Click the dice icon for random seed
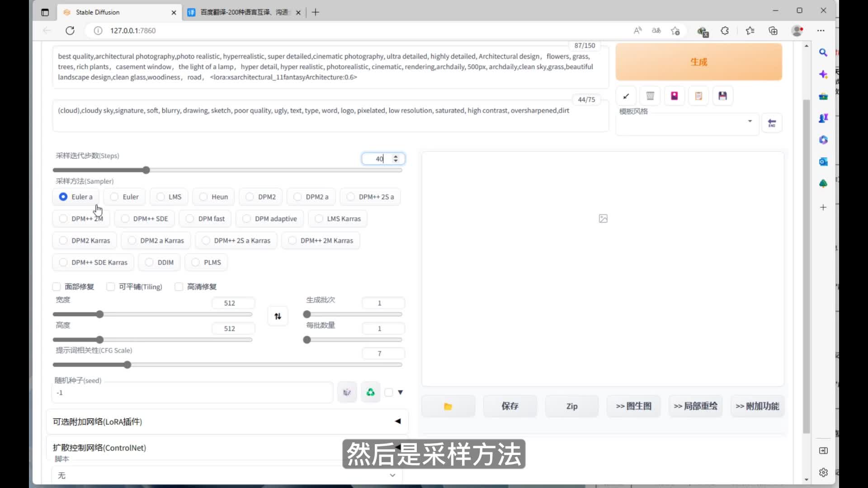 (347, 392)
